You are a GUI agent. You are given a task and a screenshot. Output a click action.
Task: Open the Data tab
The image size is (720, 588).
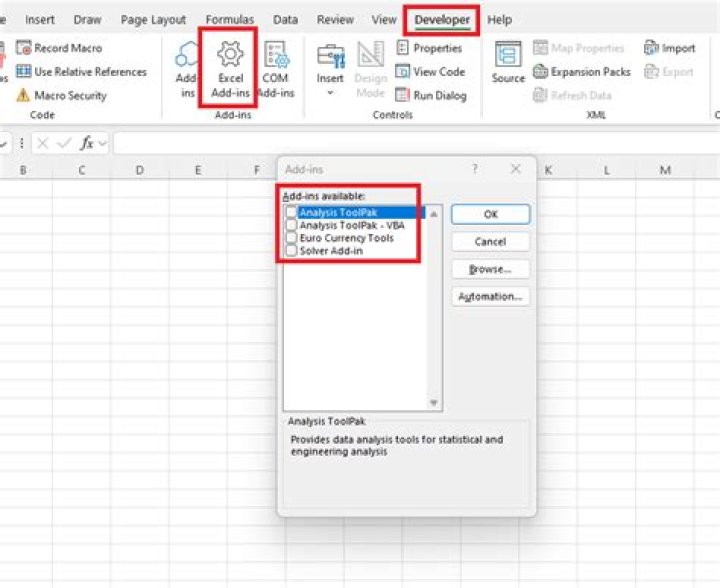(286, 20)
